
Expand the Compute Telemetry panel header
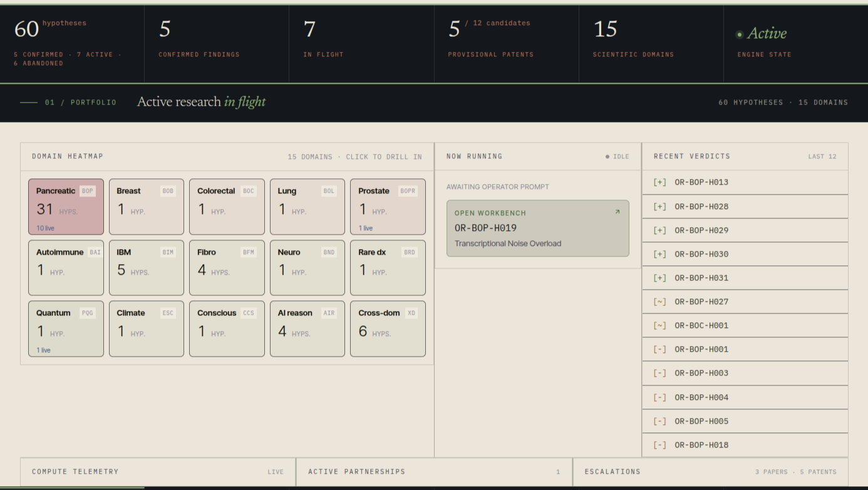(158, 472)
